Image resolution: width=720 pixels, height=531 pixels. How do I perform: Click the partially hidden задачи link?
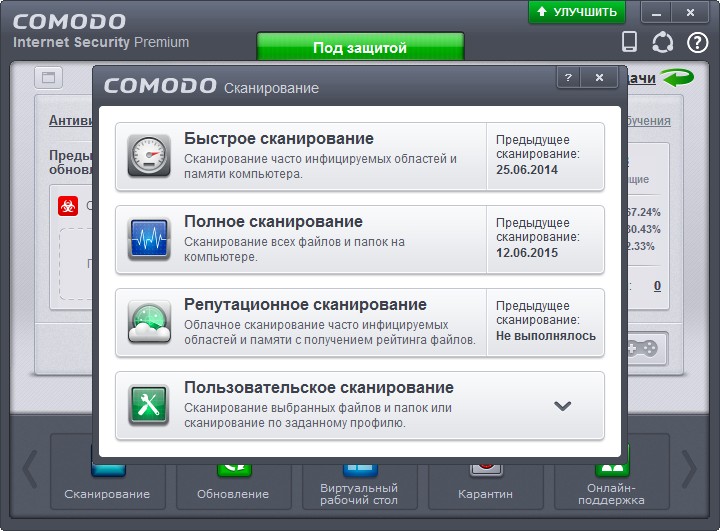(641, 78)
